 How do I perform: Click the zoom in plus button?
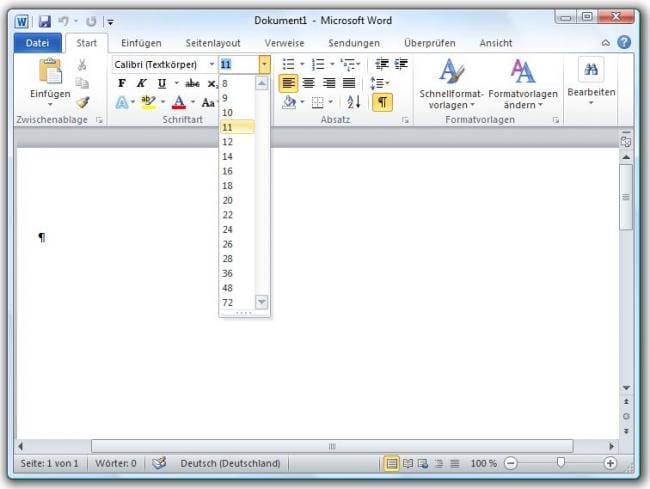click(609, 463)
